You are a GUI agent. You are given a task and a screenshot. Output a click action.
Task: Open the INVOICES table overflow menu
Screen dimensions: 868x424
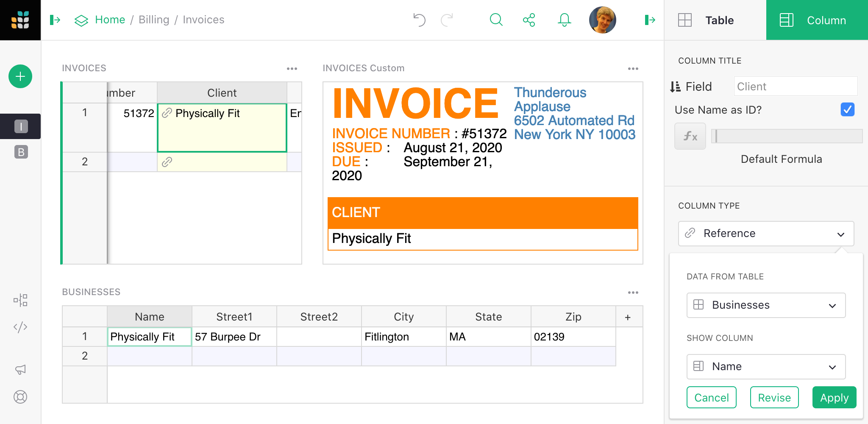(292, 68)
